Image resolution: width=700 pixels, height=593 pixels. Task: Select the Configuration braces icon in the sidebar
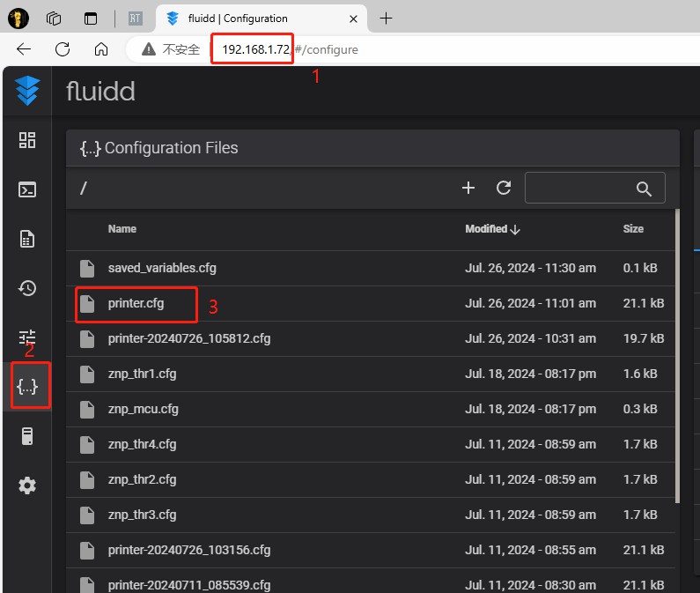click(x=27, y=387)
